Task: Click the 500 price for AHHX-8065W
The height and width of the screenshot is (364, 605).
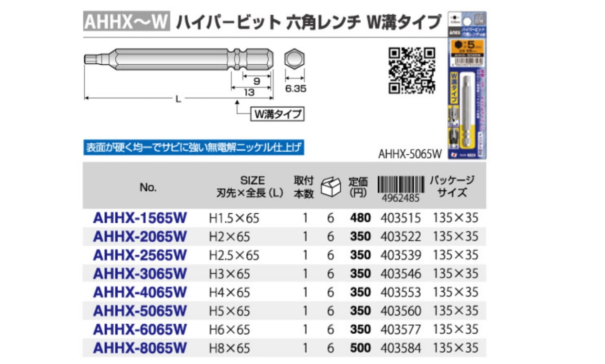Action: click(360, 348)
